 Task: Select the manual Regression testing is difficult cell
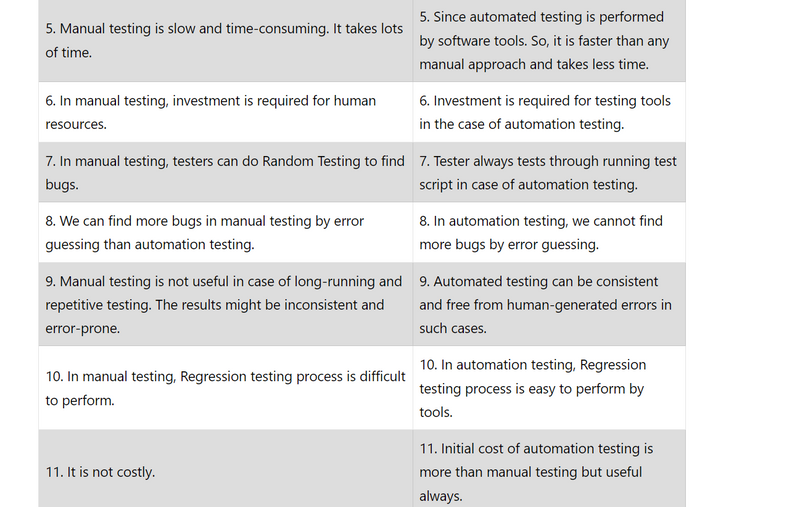(225, 388)
